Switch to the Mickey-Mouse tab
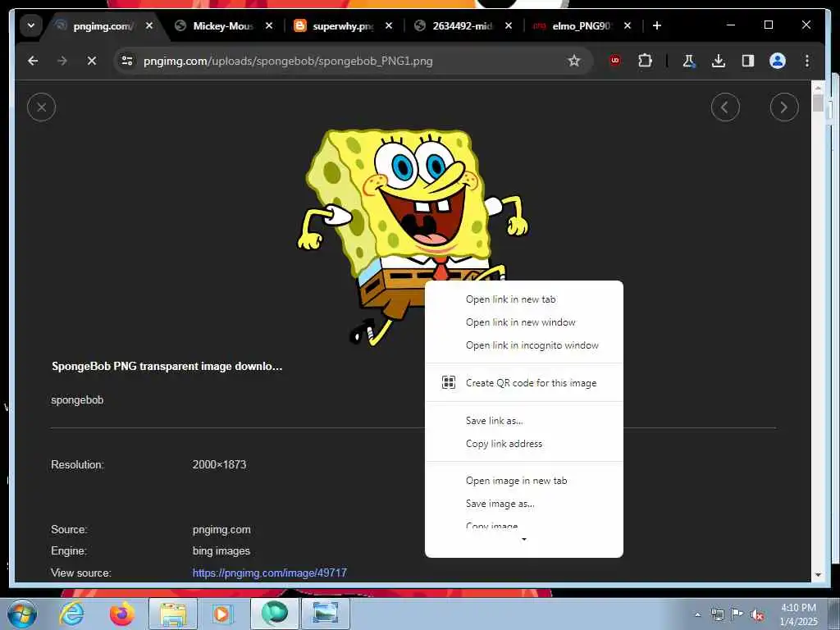This screenshot has height=630, width=840. [225, 25]
